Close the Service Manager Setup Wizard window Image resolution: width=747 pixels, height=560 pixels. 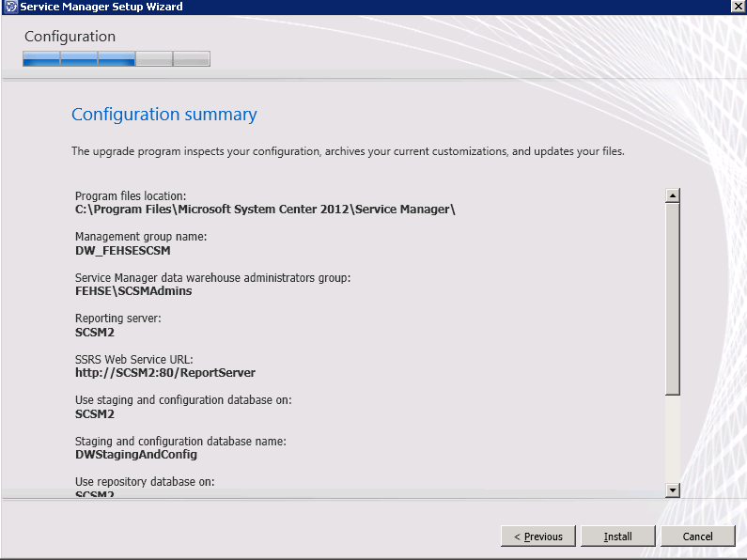(x=739, y=7)
